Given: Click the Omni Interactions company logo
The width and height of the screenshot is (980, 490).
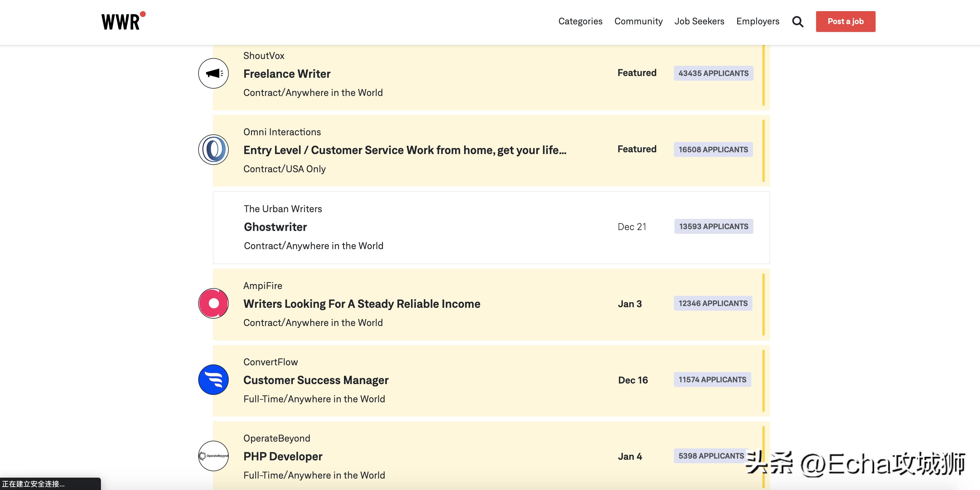Looking at the screenshot, I should [213, 150].
